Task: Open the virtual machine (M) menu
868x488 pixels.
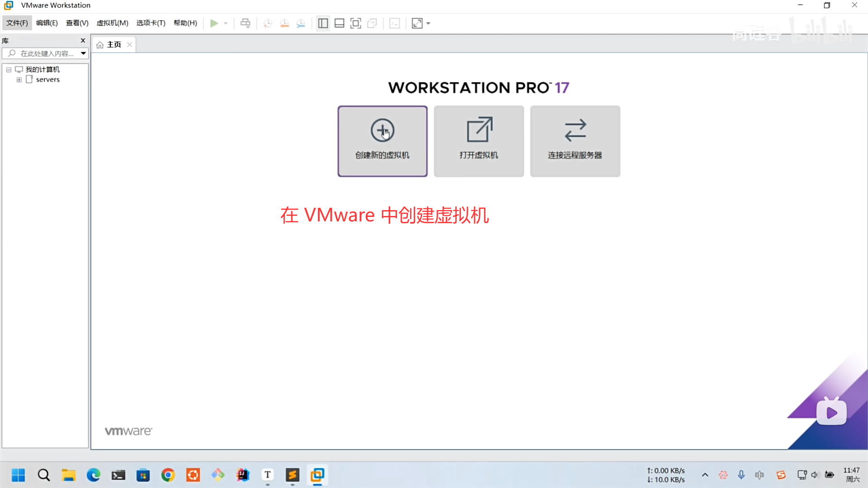Action: [x=112, y=23]
